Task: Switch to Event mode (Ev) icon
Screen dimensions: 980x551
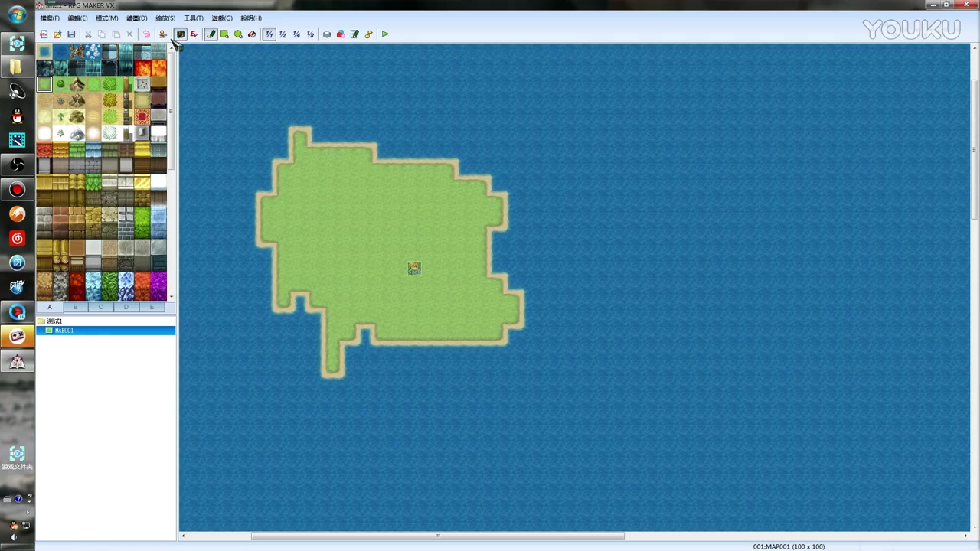Action: pos(194,34)
